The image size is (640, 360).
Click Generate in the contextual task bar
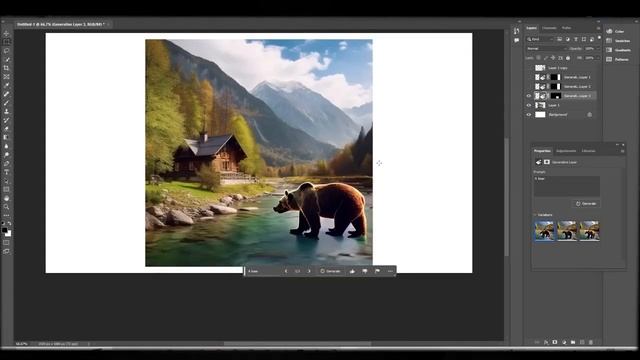[x=331, y=271]
